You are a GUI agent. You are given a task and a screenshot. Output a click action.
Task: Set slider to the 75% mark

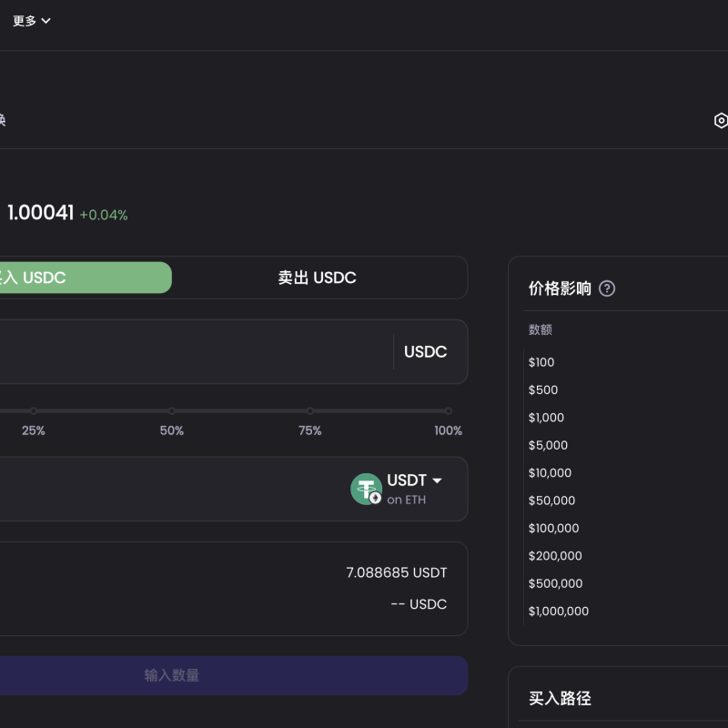(x=310, y=411)
